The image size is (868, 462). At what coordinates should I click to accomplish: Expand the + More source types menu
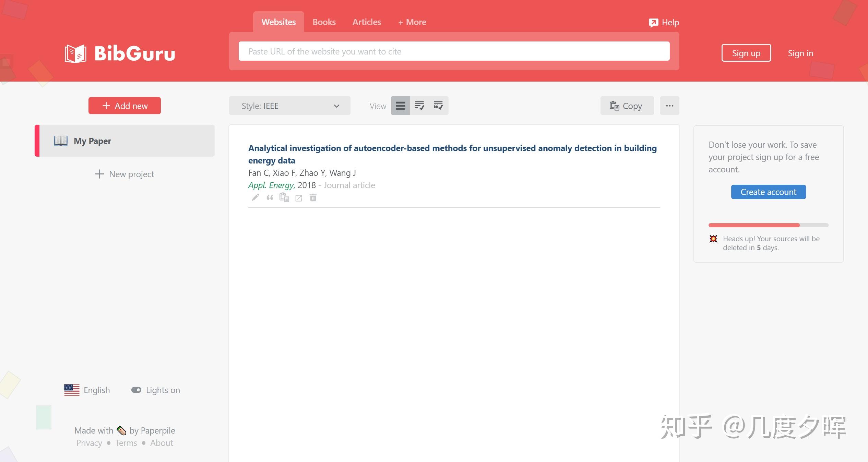[412, 22]
